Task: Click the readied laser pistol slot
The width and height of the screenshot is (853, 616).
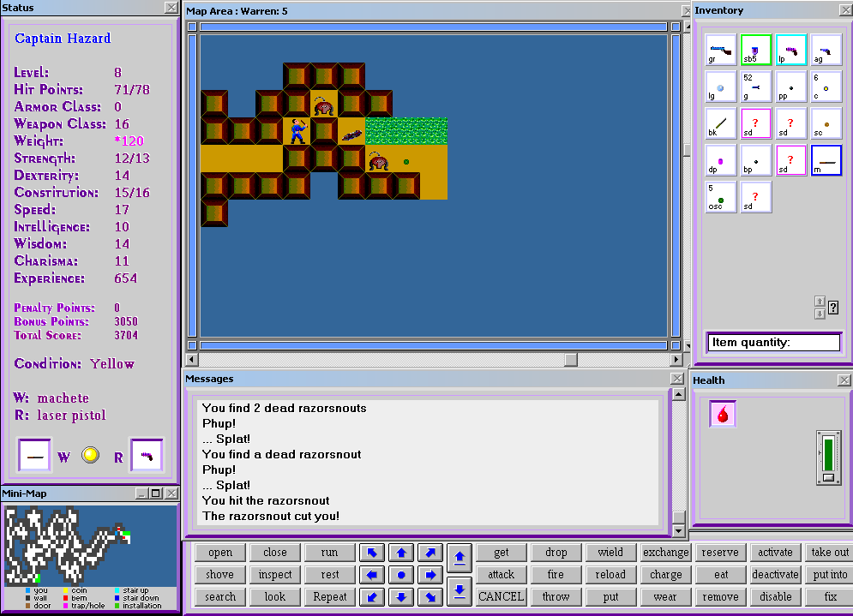Action: 147,456
